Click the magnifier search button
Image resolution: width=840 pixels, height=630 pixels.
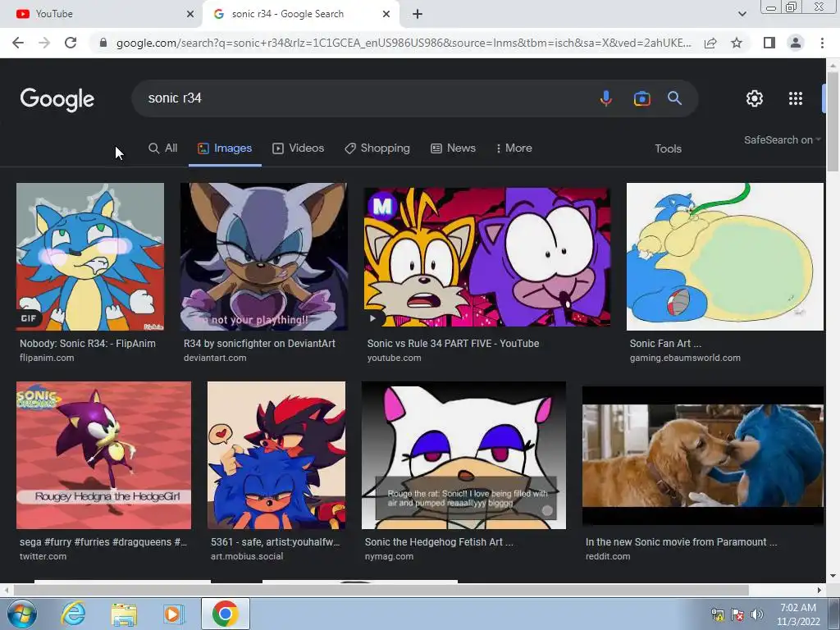674,98
